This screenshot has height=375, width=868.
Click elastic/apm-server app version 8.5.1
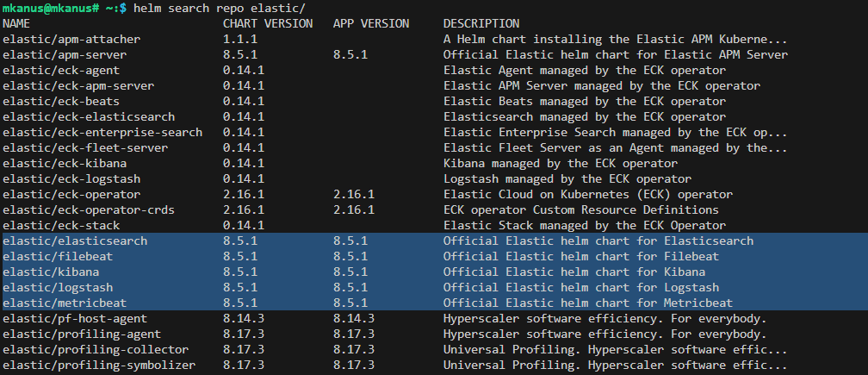(350, 55)
